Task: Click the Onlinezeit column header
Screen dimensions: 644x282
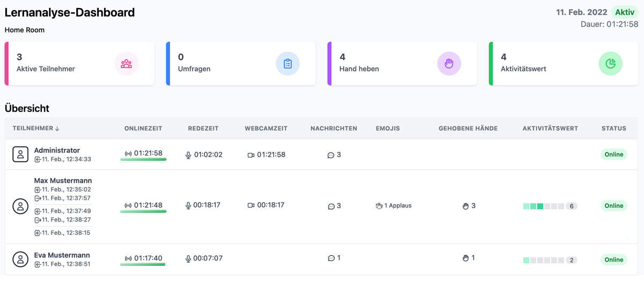Action: coord(143,129)
